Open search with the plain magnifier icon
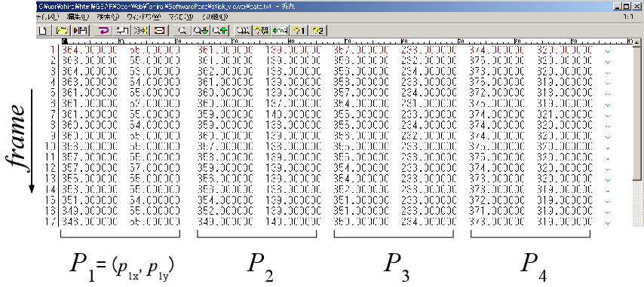 [182, 30]
